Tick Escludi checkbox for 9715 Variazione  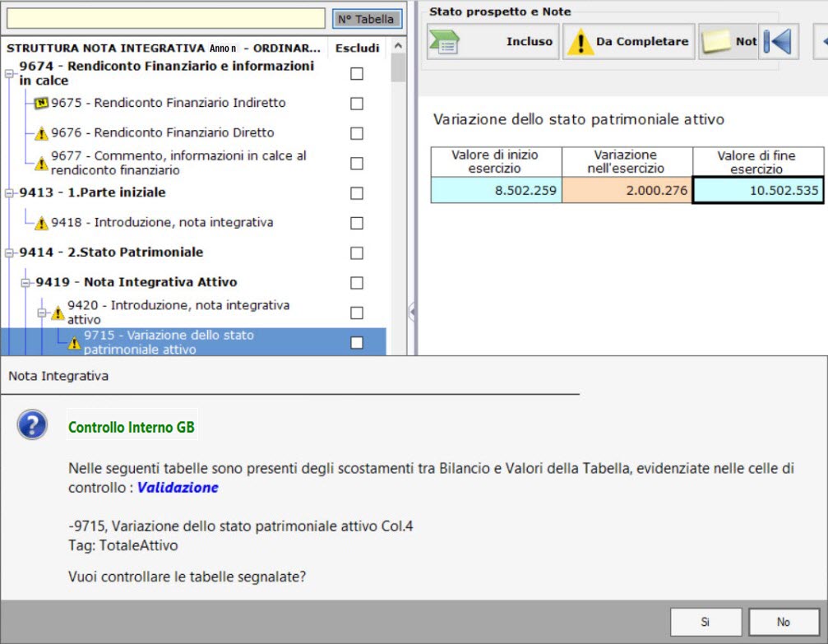(x=357, y=343)
